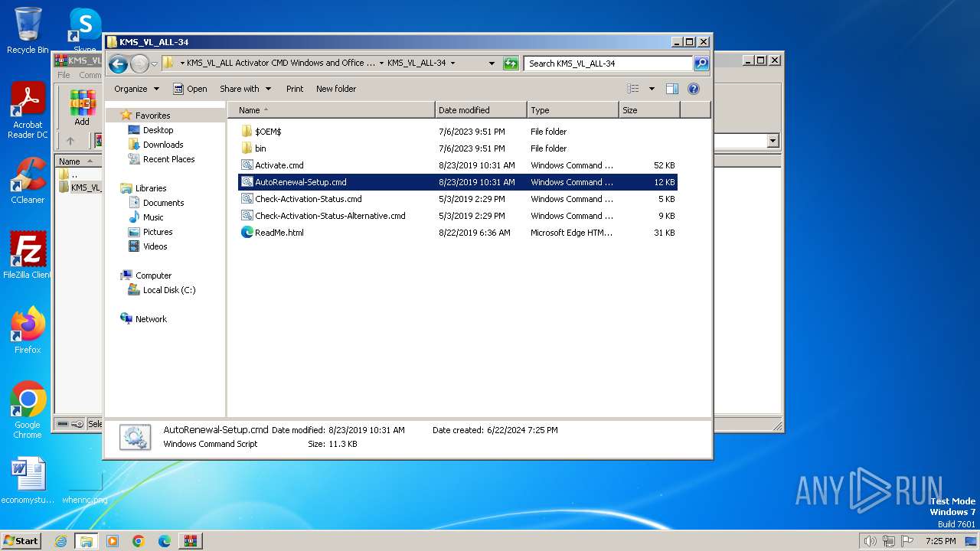Sort by the Name column header
This screenshot has width=980, height=551.
pyautogui.click(x=332, y=110)
